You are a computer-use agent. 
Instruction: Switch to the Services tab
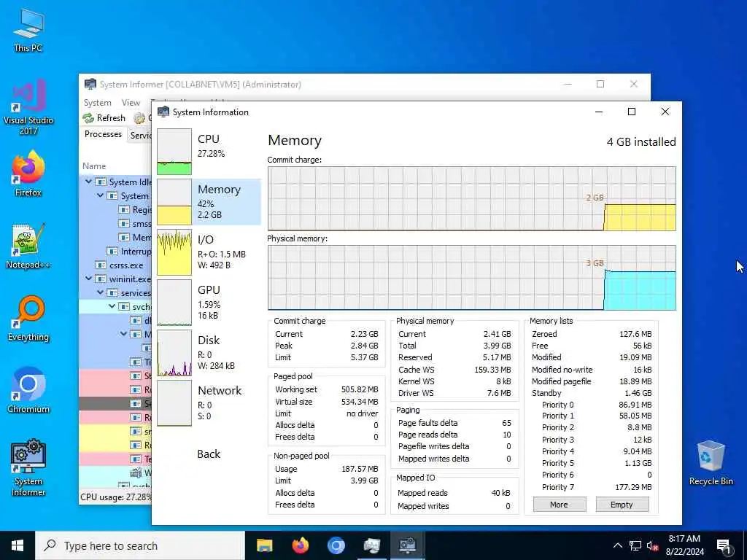140,135
